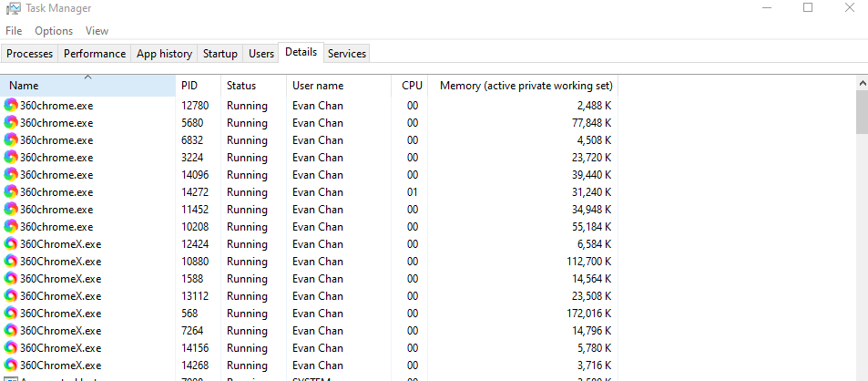Viewport: 868px width, 381px height.
Task: Click Running status of PID 7264
Action: click(x=247, y=331)
